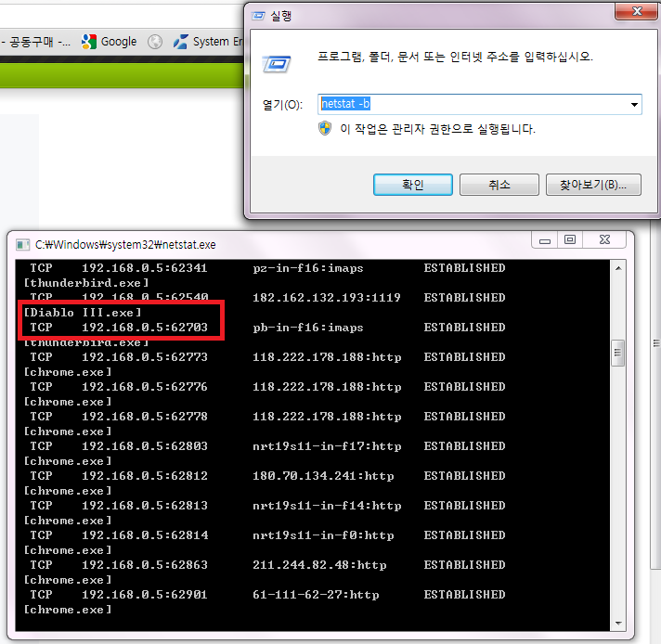Open the Google bookmark icon
The image size is (661, 644).
[x=89, y=42]
